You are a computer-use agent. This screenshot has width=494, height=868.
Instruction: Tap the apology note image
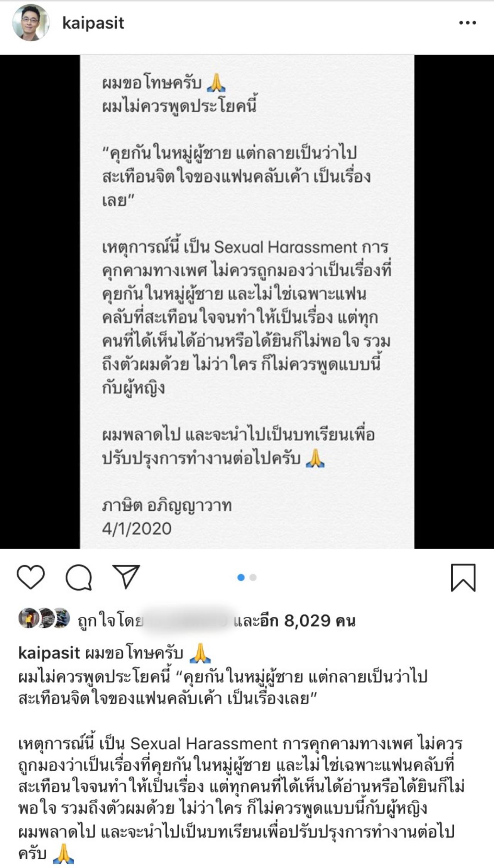[x=247, y=301]
